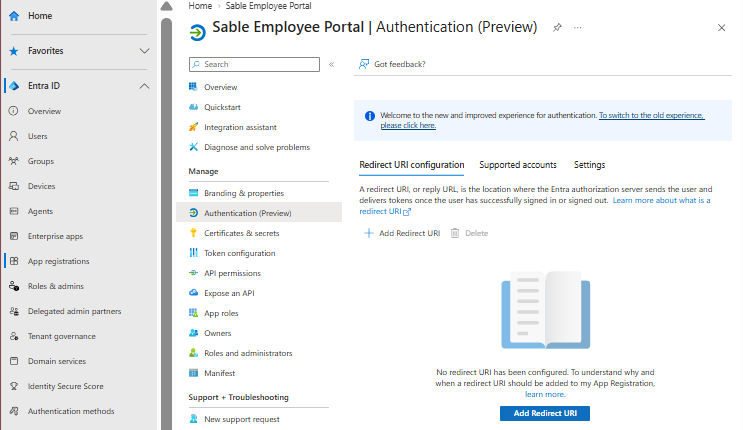Open the more options ellipsis in header
The width and height of the screenshot is (743, 430).
[577, 27]
